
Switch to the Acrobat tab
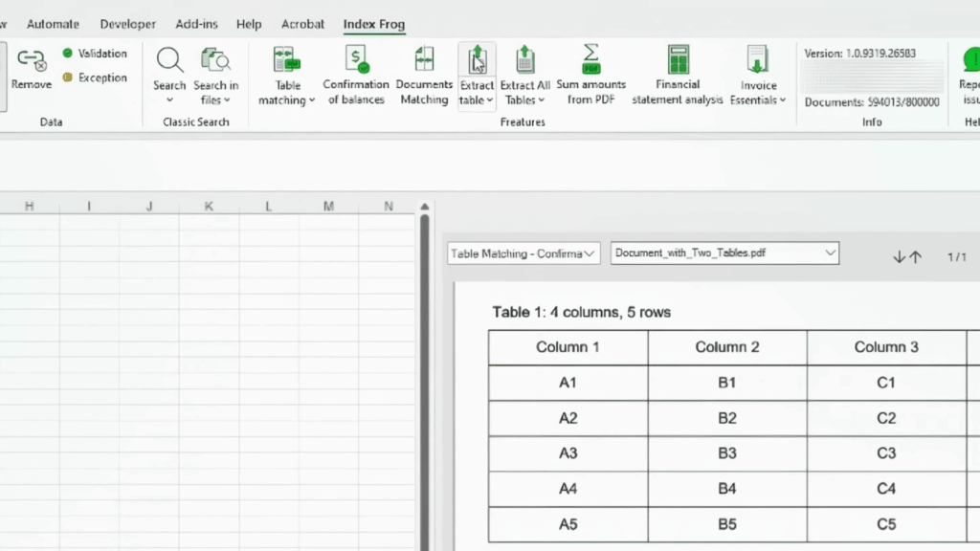[x=302, y=24]
